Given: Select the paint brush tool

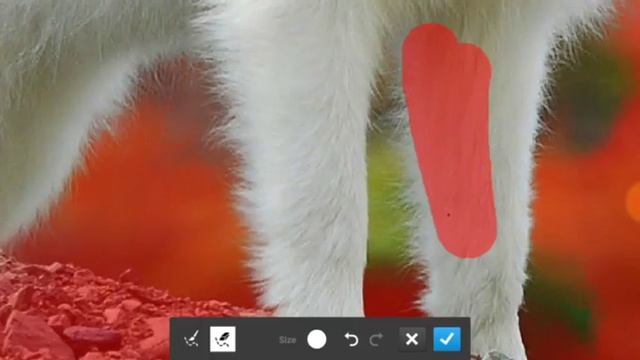Looking at the screenshot, I should (191, 339).
